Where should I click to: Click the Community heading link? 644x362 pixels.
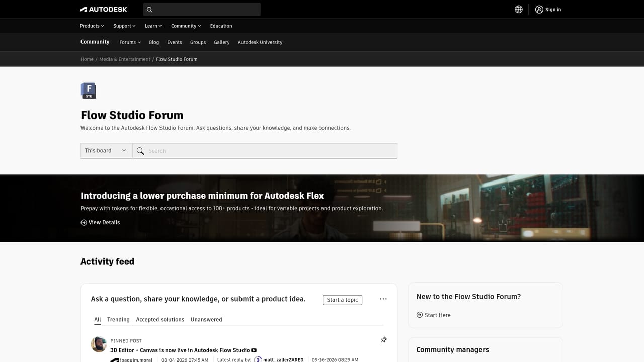[x=95, y=42]
